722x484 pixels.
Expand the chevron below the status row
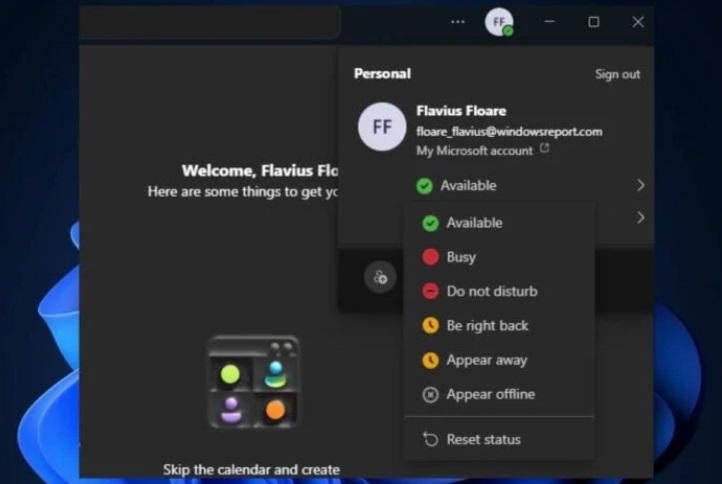[640, 217]
